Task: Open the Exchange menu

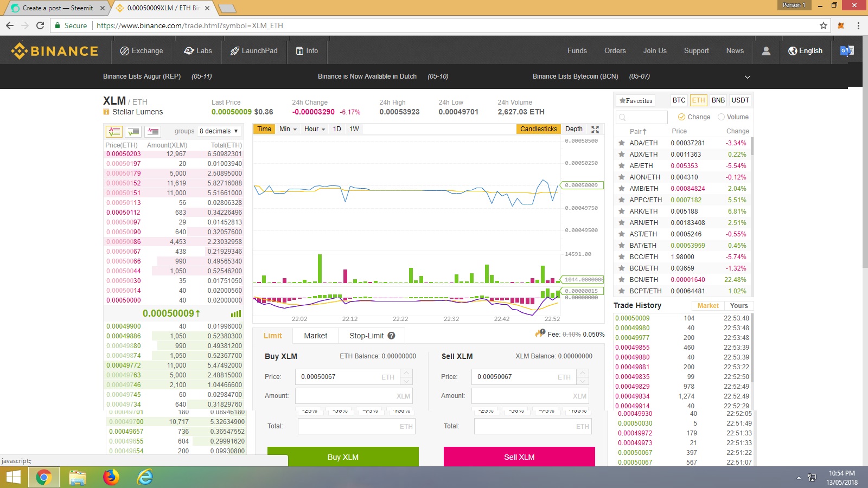Action: coord(142,51)
